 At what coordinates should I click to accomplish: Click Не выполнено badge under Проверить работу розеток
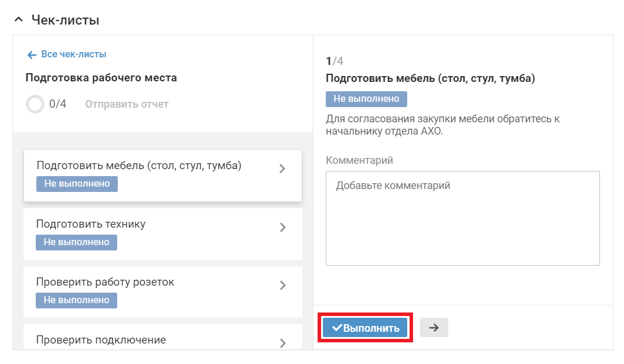click(x=77, y=300)
